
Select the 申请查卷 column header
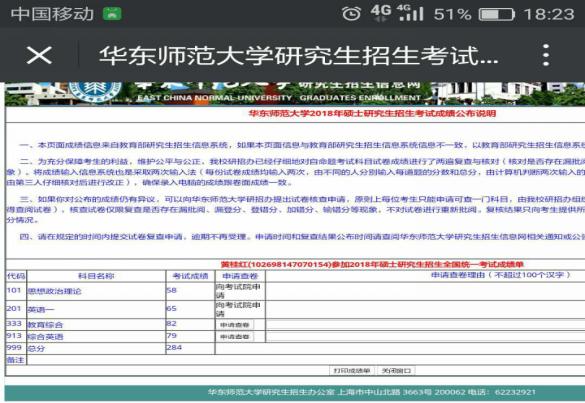click(x=240, y=276)
